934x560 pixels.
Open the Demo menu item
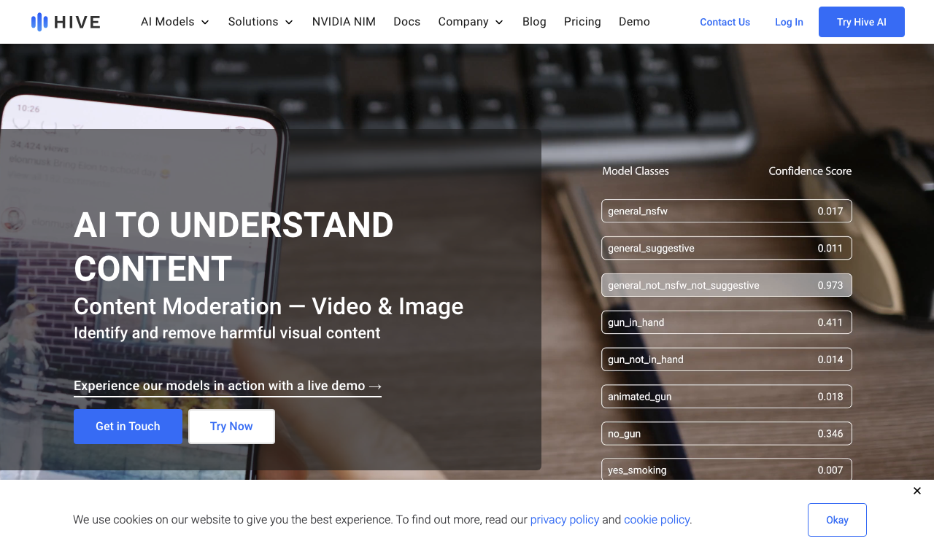click(634, 22)
